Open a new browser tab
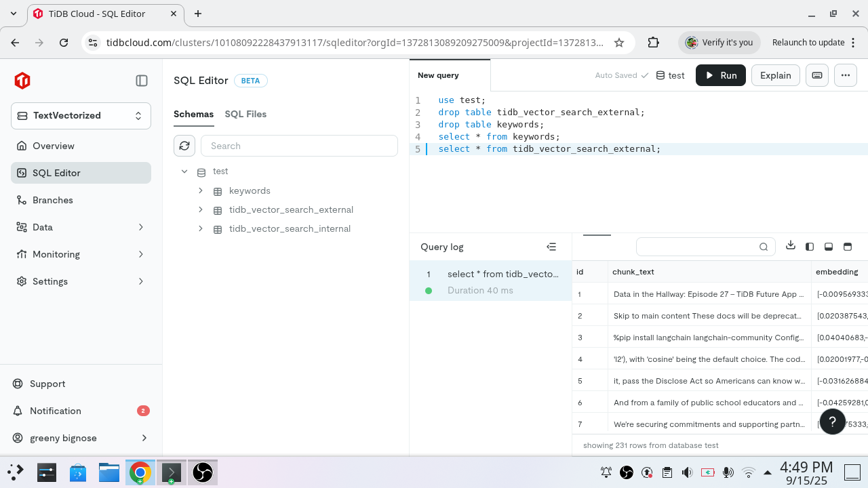This screenshot has height=488, width=868. 198,14
